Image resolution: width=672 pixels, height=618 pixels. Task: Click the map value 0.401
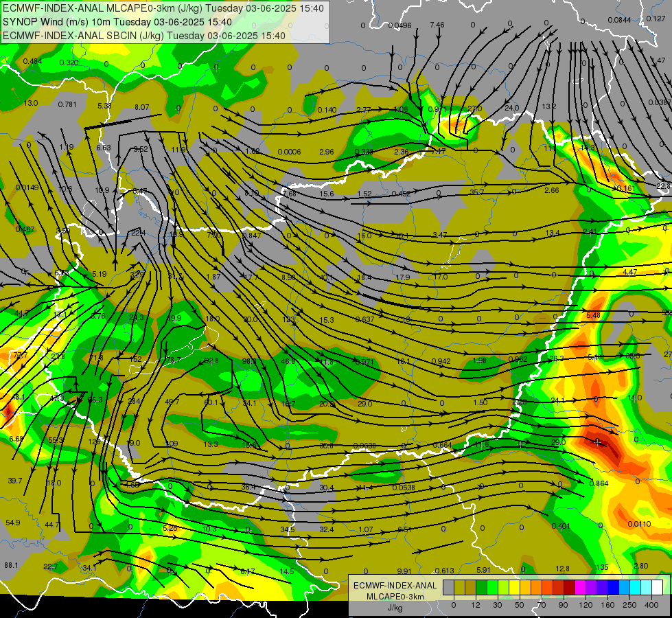tap(561, 526)
